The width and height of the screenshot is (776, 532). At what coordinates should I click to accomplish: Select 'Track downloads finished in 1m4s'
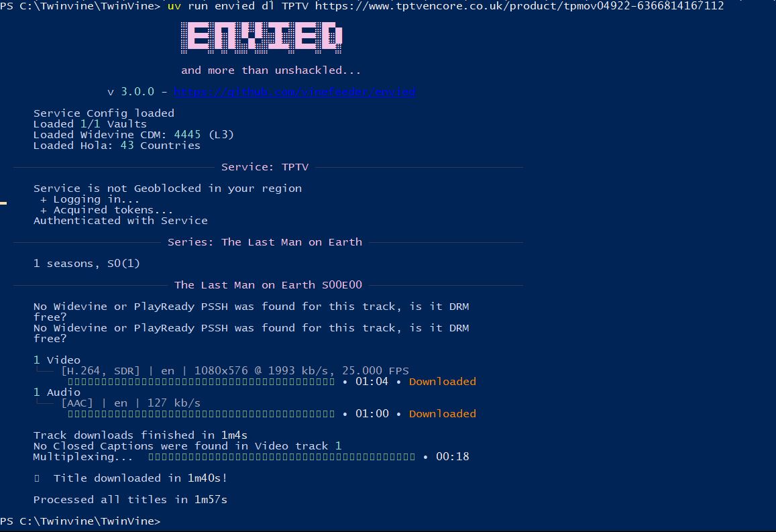[140, 435]
